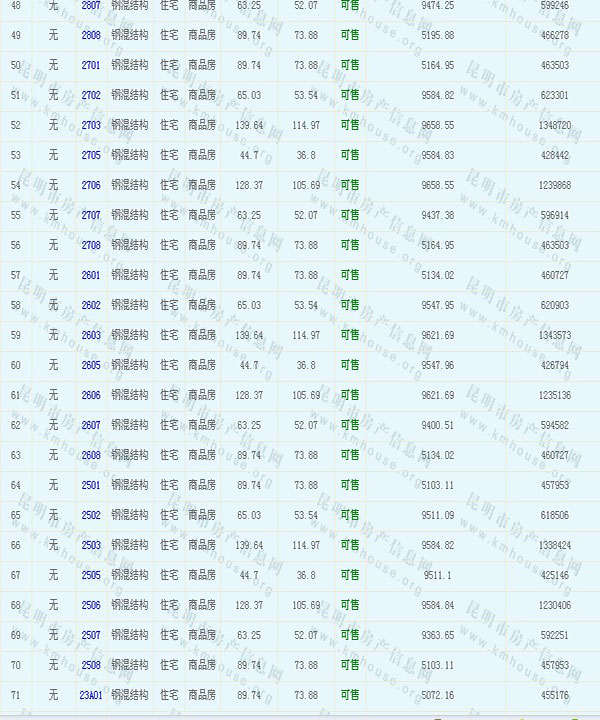Select room 2702 link
The width and height of the screenshot is (600, 720).
(x=91, y=95)
